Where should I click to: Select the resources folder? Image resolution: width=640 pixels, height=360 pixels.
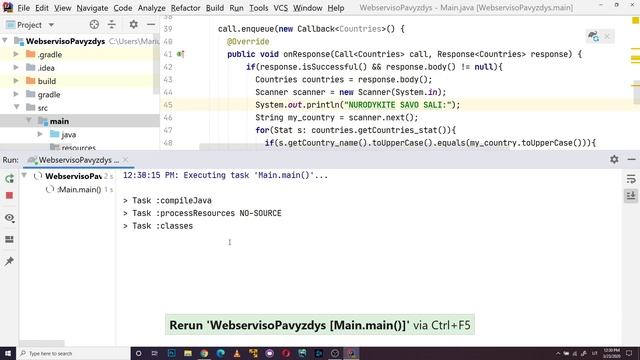tap(78, 147)
